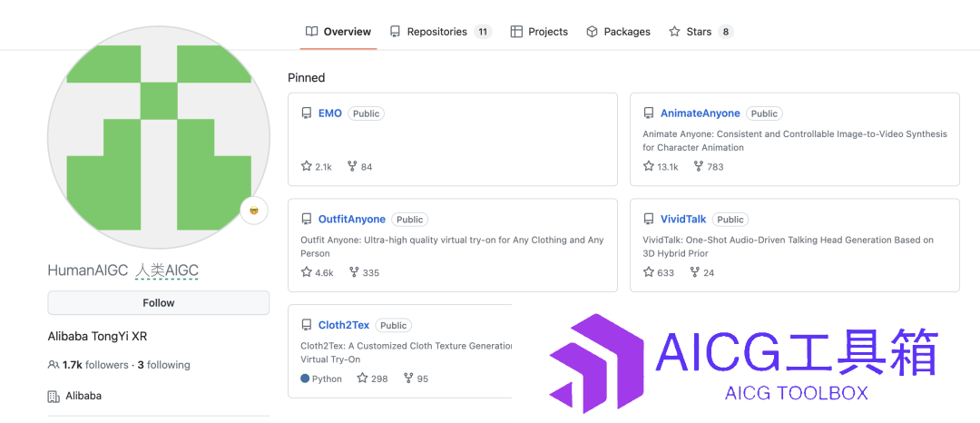Click the repo icon beside AnimateAnyone
The image size is (980, 423).
(x=649, y=113)
